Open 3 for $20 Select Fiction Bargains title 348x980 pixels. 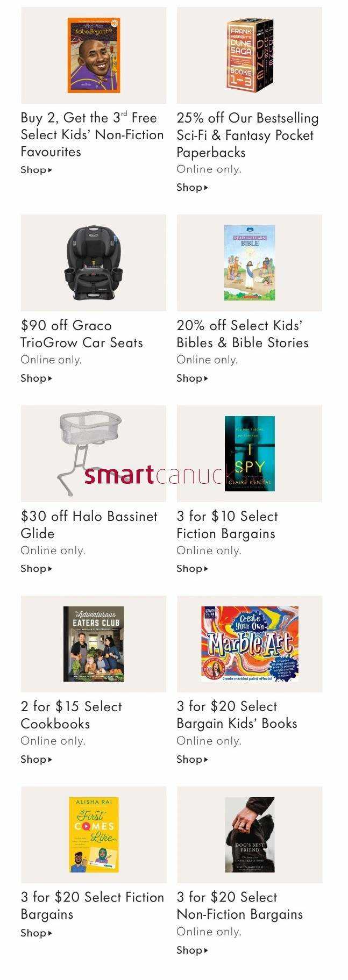tap(92, 905)
